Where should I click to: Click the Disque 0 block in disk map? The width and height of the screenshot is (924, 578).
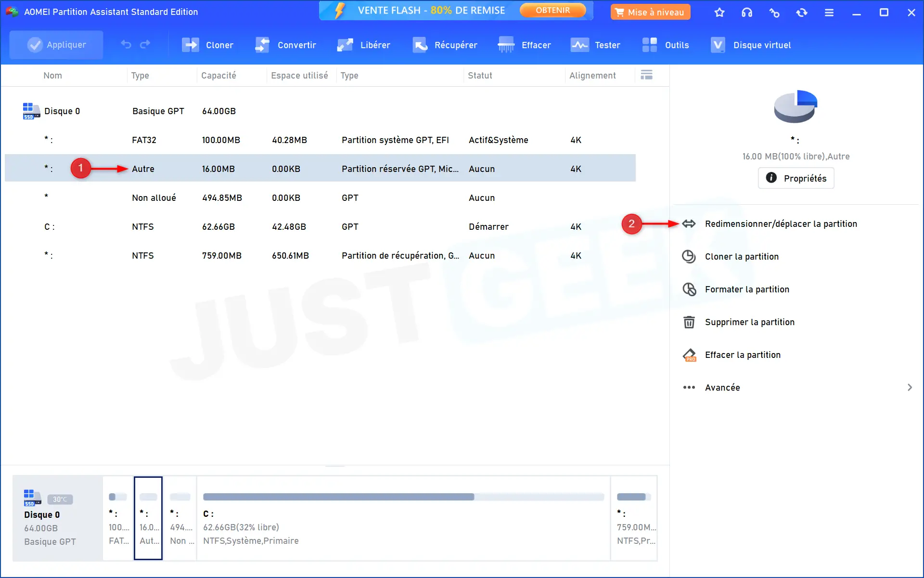pyautogui.click(x=58, y=518)
